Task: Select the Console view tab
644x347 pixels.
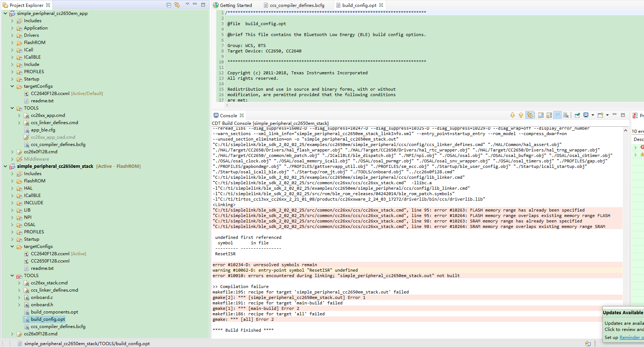Action: tap(228, 115)
